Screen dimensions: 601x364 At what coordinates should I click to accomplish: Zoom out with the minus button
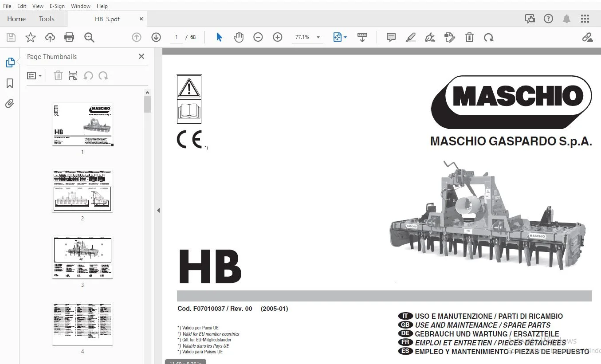pos(258,37)
